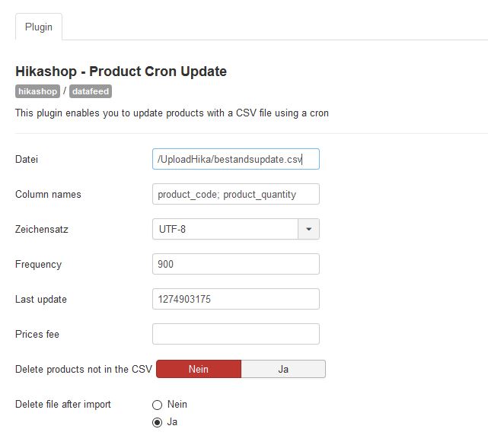Switch to the Plugin tab
This screenshot has width=488, height=448.
click(x=39, y=27)
